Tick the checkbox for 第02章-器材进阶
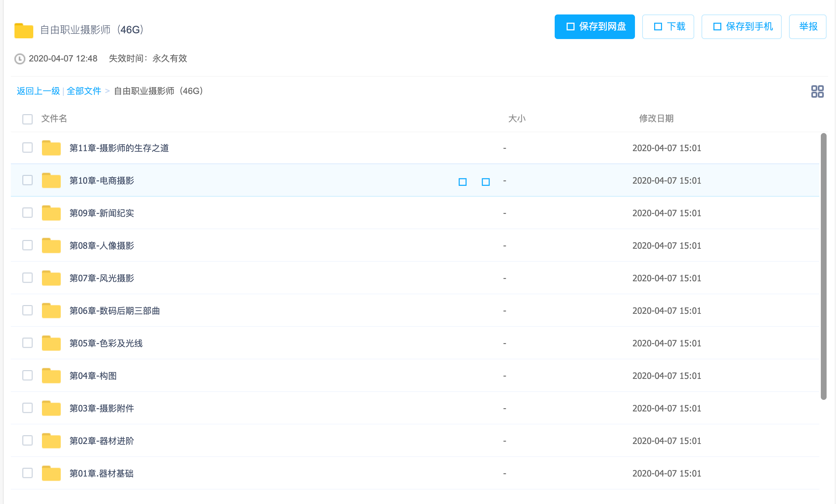The height and width of the screenshot is (504, 836). [x=27, y=440]
